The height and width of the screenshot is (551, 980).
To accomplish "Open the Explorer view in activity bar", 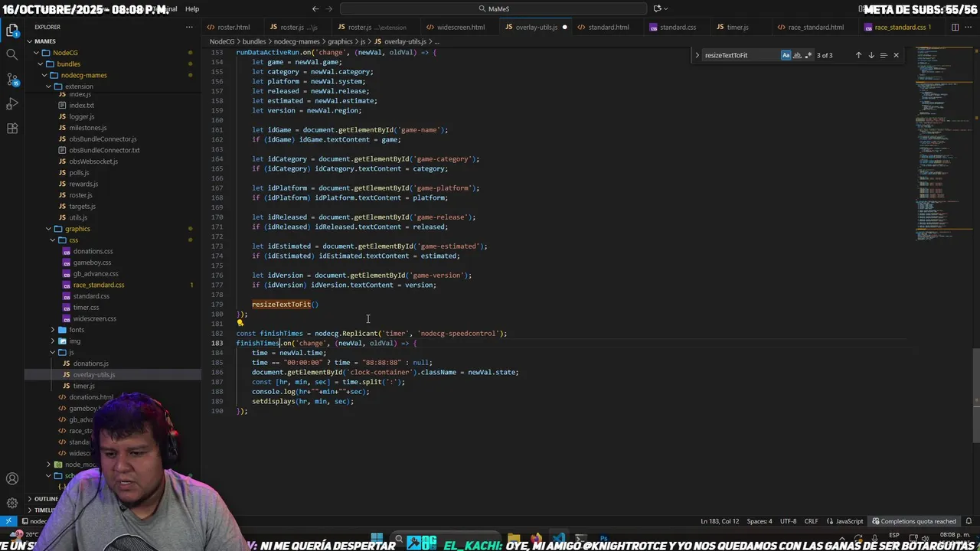I will (12, 31).
